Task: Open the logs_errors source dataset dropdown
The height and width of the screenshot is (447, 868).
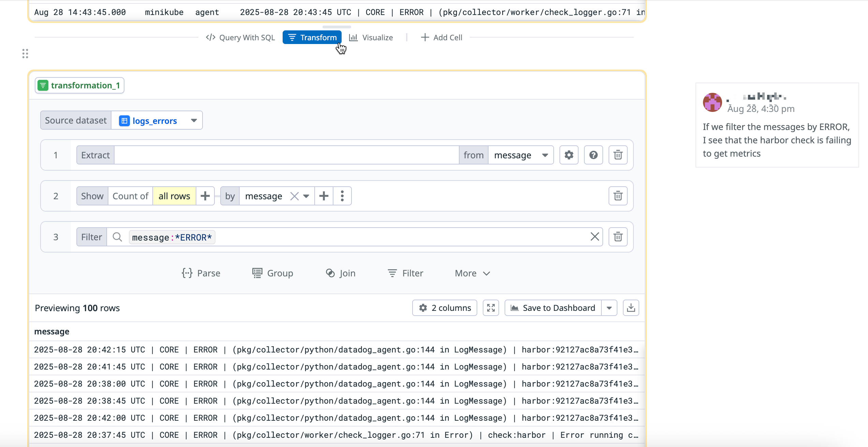Action: (x=194, y=120)
